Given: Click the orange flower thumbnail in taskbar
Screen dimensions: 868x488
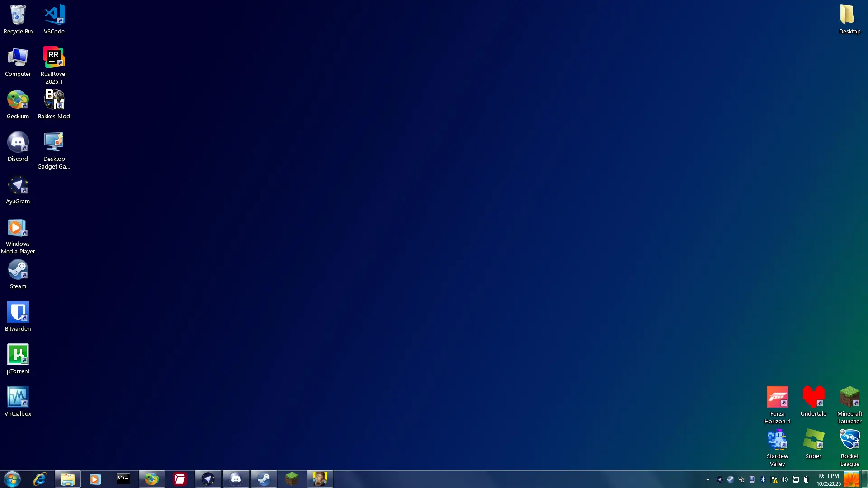Looking at the screenshot, I should [x=851, y=479].
